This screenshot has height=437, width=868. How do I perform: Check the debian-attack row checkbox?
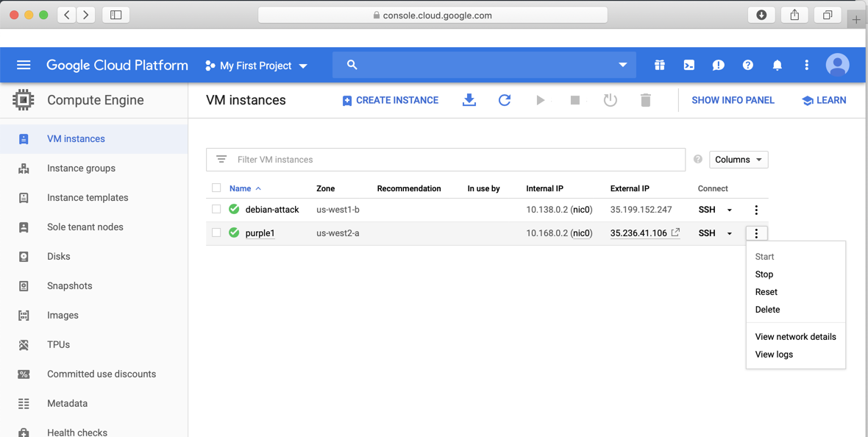coord(216,210)
